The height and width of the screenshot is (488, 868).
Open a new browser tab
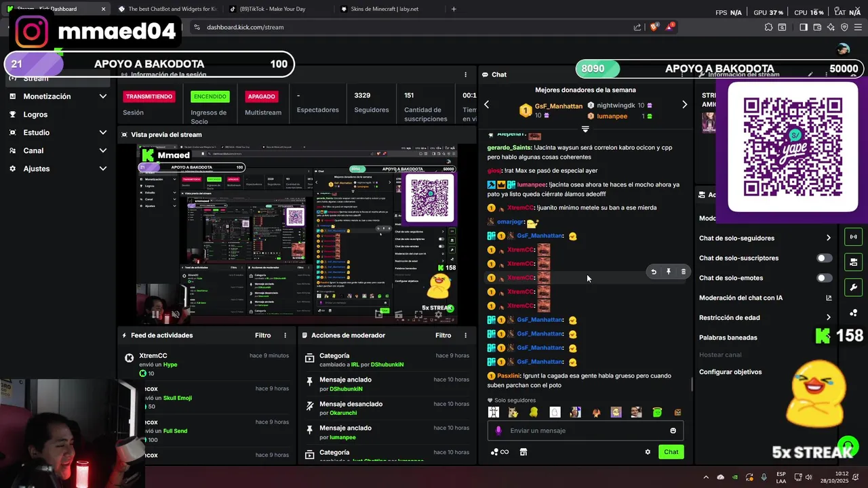[x=454, y=9]
